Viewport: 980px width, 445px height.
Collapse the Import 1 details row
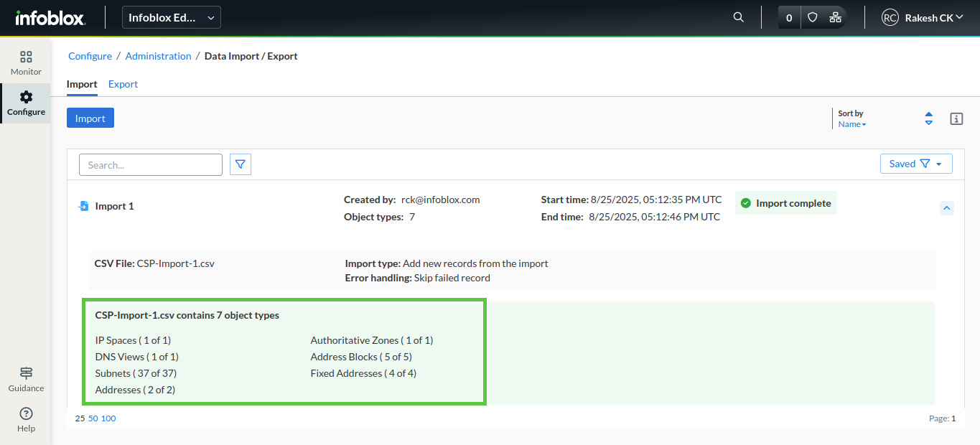[947, 208]
